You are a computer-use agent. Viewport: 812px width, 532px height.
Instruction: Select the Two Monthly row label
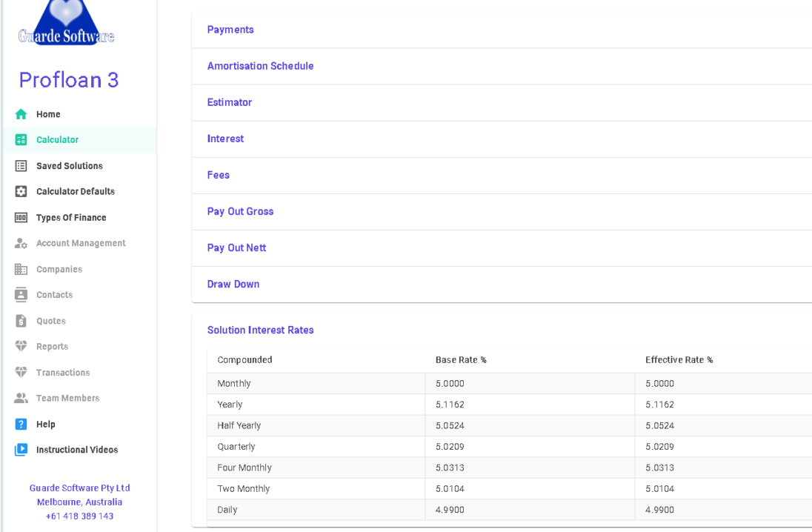(x=244, y=488)
